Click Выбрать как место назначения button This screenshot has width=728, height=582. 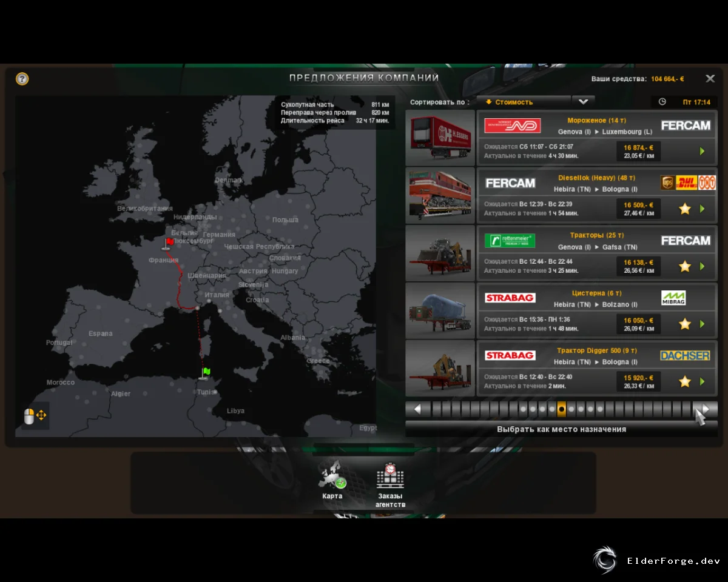coord(561,429)
